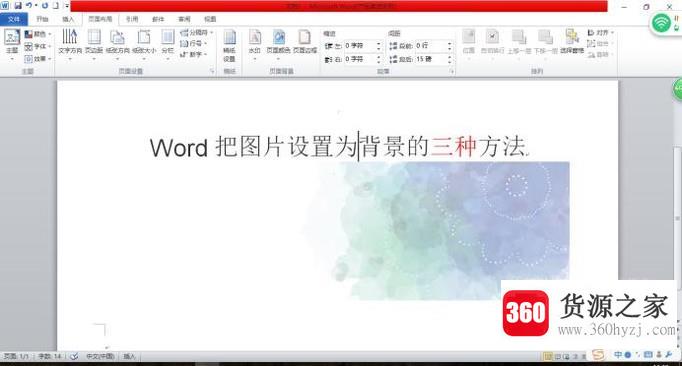Click the right indent spinner arrows

click(x=379, y=59)
